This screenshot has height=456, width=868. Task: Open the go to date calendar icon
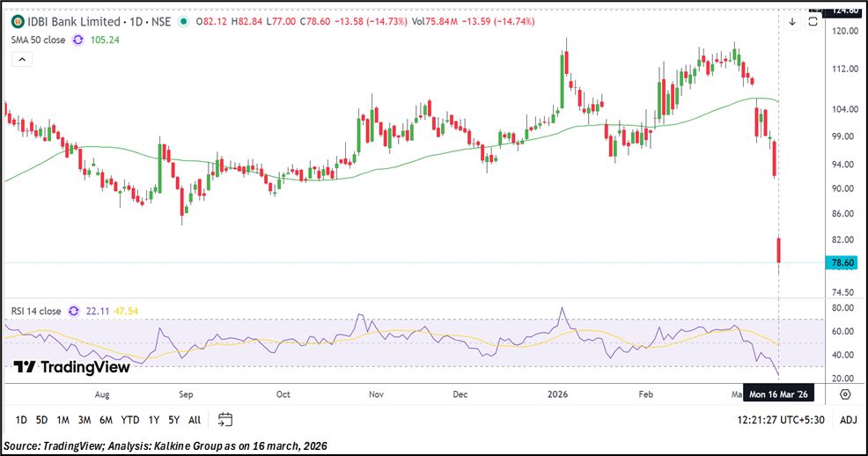pos(225,419)
